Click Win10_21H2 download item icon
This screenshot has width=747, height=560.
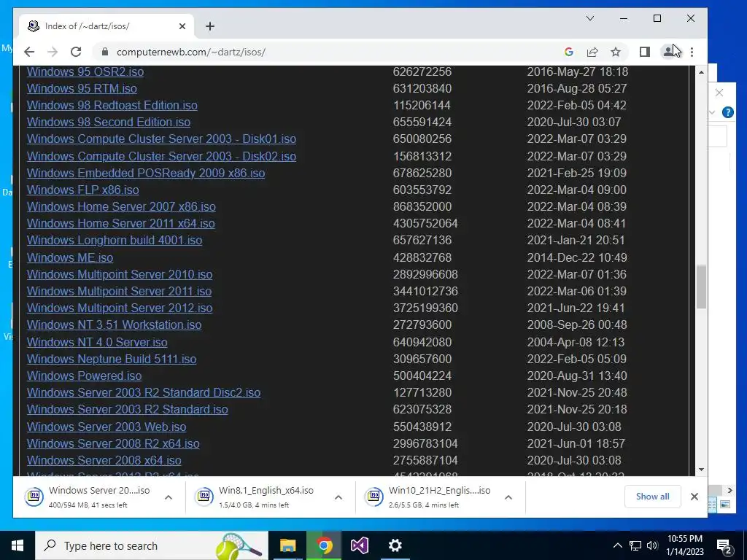pos(374,496)
